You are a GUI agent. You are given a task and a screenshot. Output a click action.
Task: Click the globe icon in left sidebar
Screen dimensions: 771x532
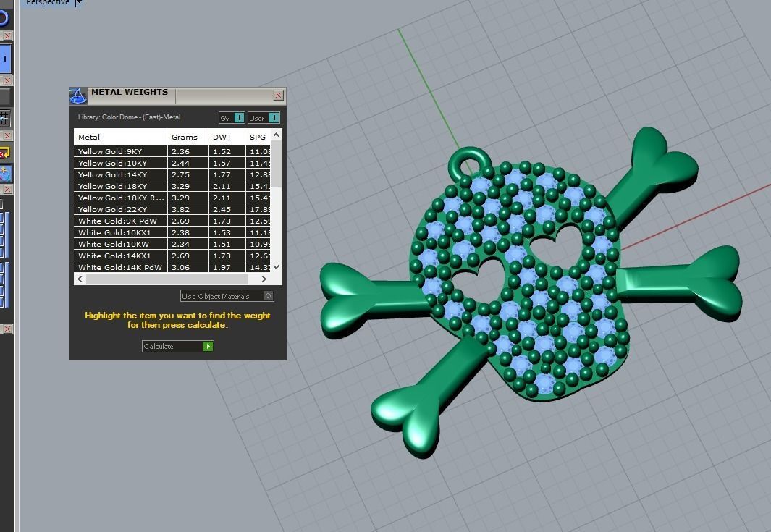click(5, 174)
